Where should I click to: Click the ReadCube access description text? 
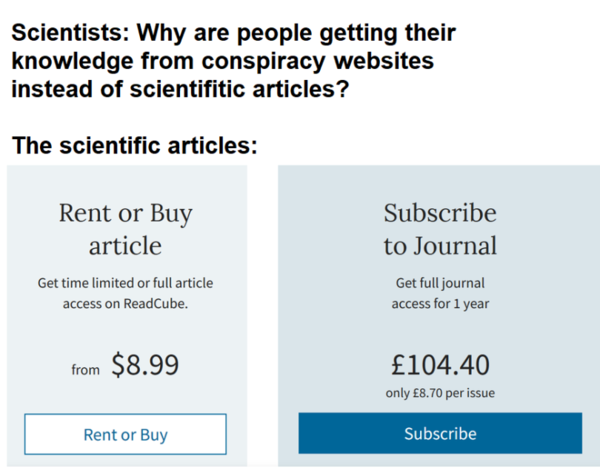coord(126,293)
